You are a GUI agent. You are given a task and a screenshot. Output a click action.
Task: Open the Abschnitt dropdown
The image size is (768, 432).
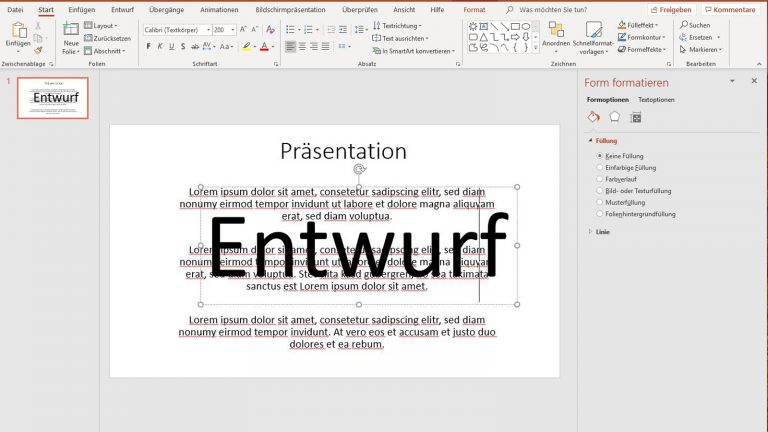coord(105,51)
